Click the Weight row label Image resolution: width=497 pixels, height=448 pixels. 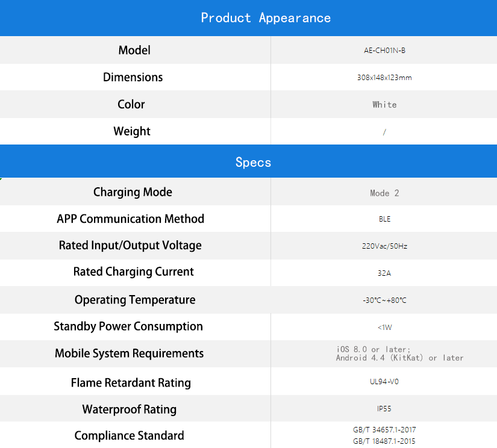click(x=132, y=131)
